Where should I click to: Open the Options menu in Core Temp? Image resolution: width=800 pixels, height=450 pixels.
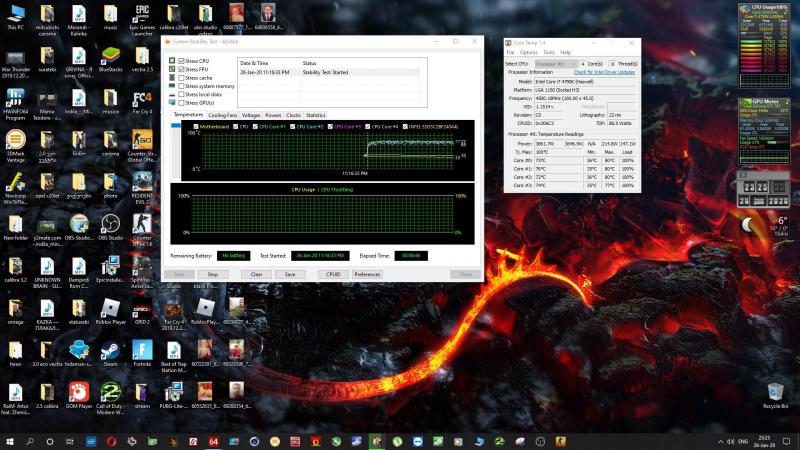point(528,52)
